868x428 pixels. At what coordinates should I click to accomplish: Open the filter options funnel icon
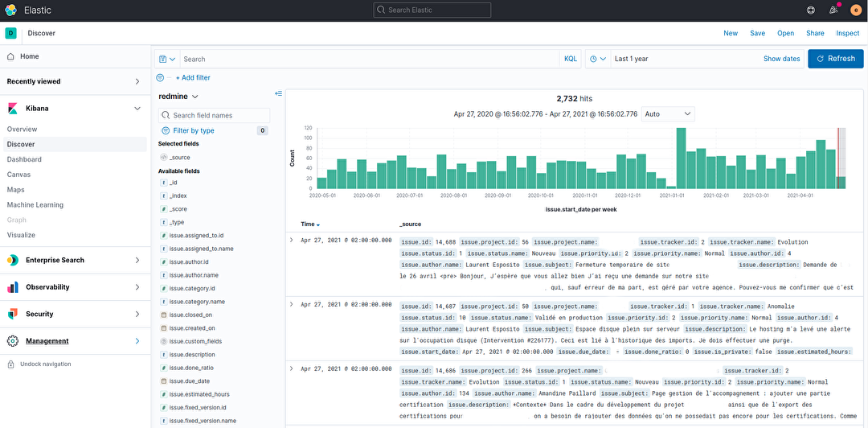click(x=161, y=77)
